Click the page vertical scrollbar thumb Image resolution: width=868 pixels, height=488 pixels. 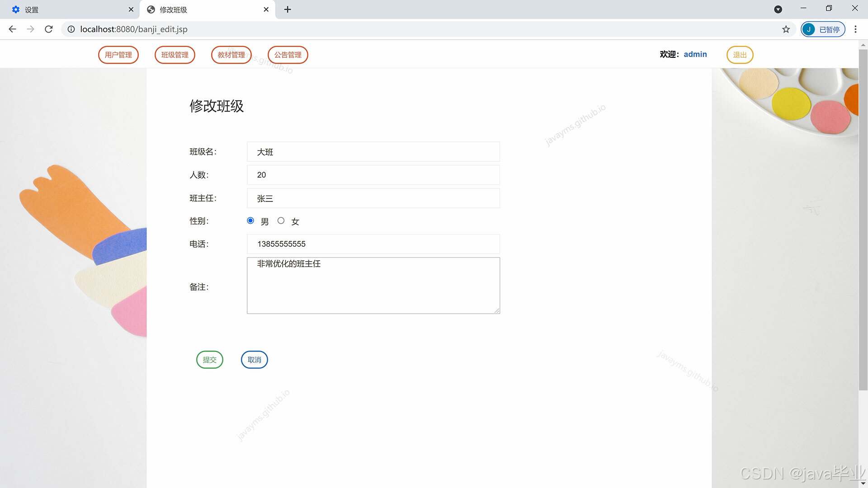(x=863, y=220)
